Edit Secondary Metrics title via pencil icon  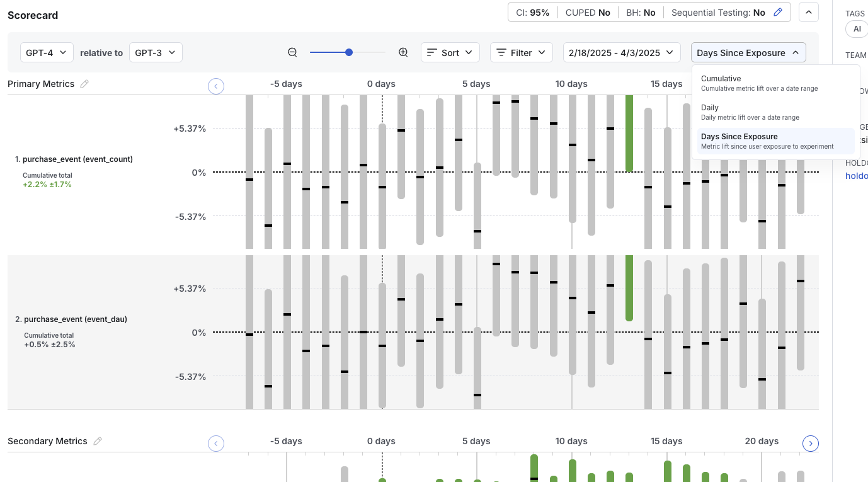98,441
